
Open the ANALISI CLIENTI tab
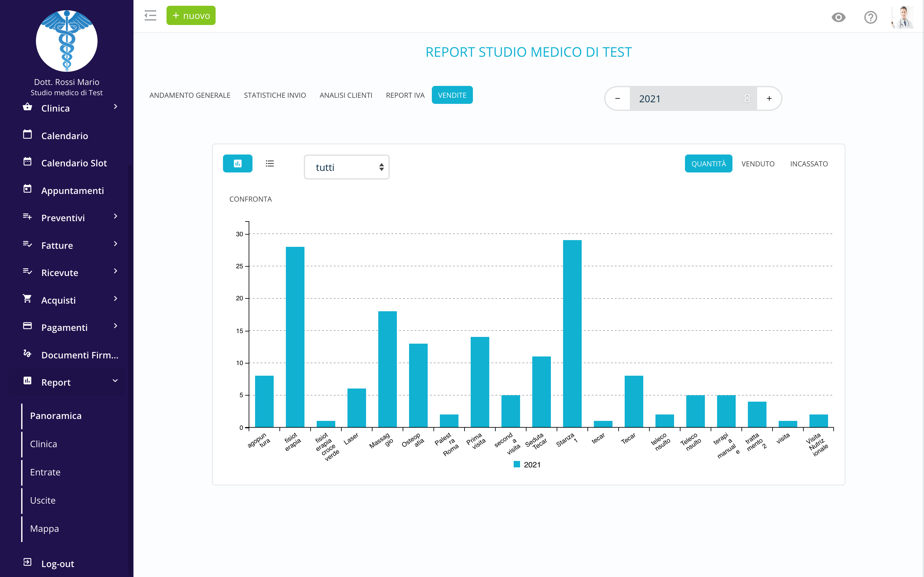tap(346, 95)
